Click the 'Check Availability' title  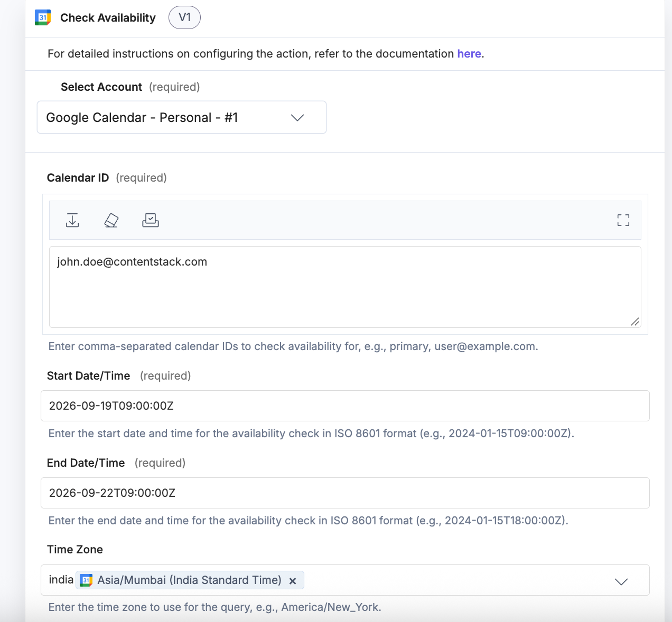pos(108,18)
